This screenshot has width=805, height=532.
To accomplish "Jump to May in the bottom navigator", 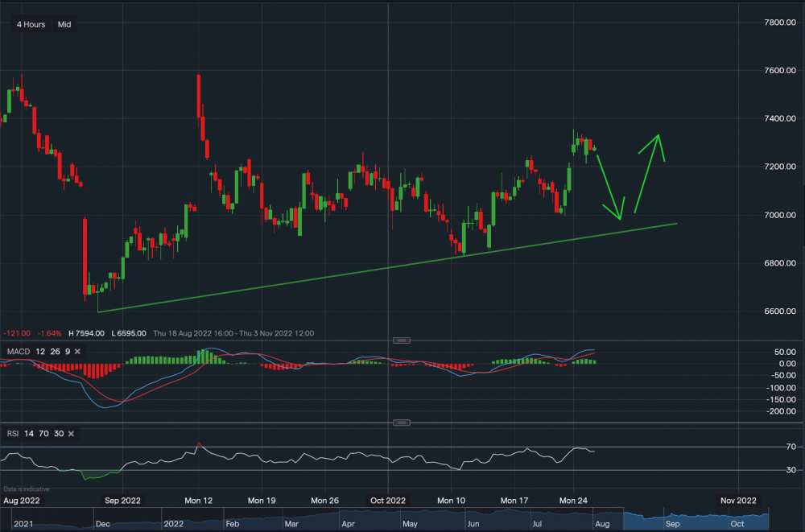I will coord(410,522).
